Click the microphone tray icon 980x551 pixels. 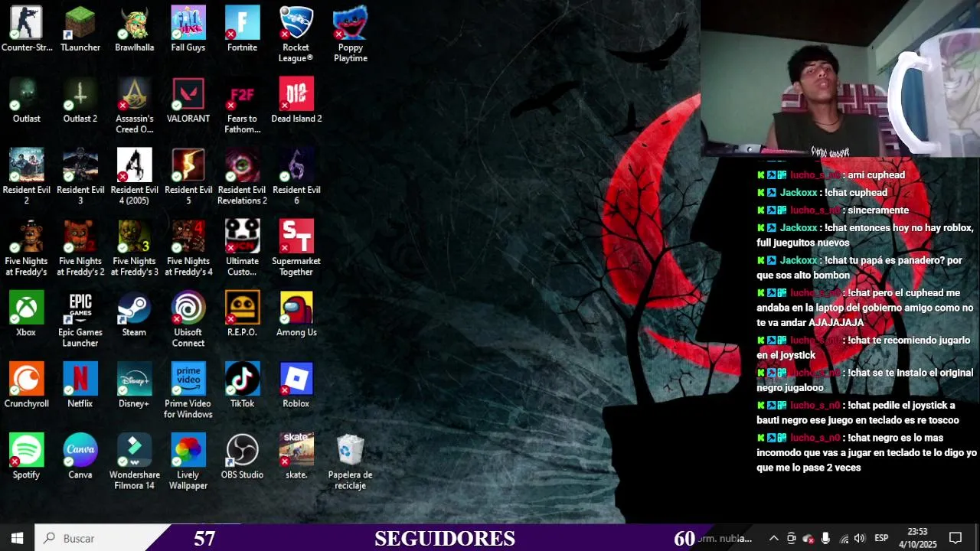point(825,539)
